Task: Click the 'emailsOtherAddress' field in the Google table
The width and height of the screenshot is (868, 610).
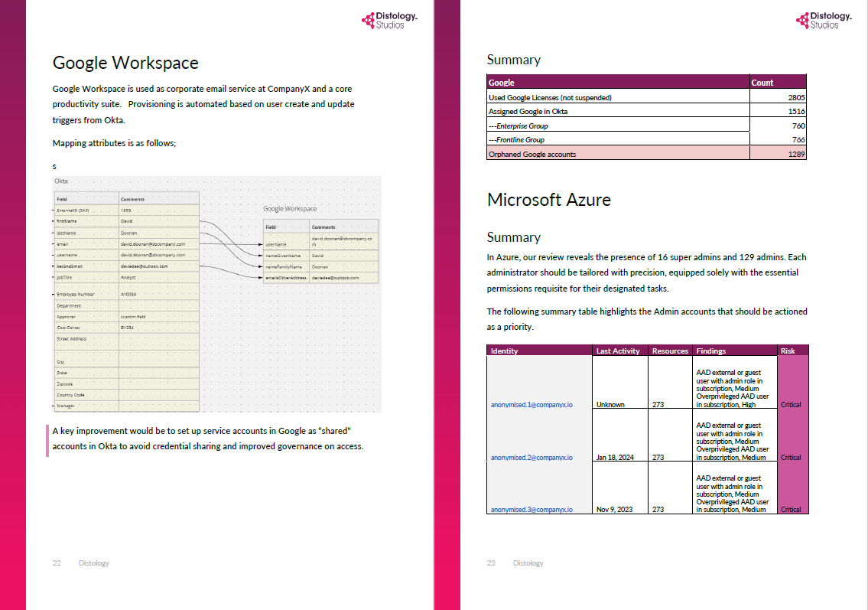Action: click(x=286, y=278)
